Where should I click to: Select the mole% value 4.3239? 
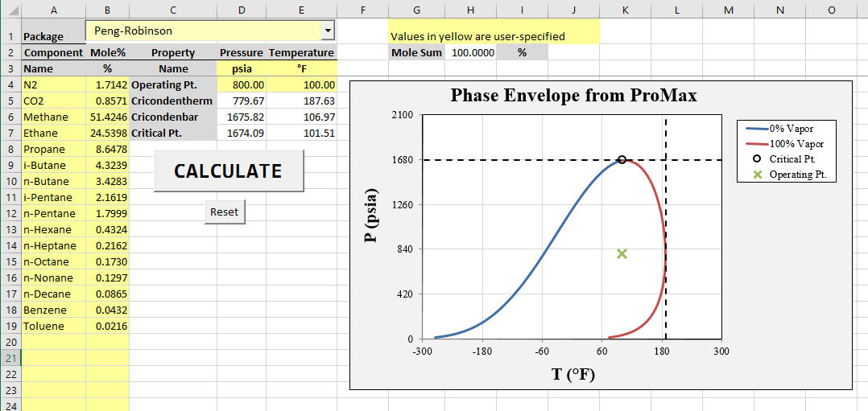[x=107, y=166]
